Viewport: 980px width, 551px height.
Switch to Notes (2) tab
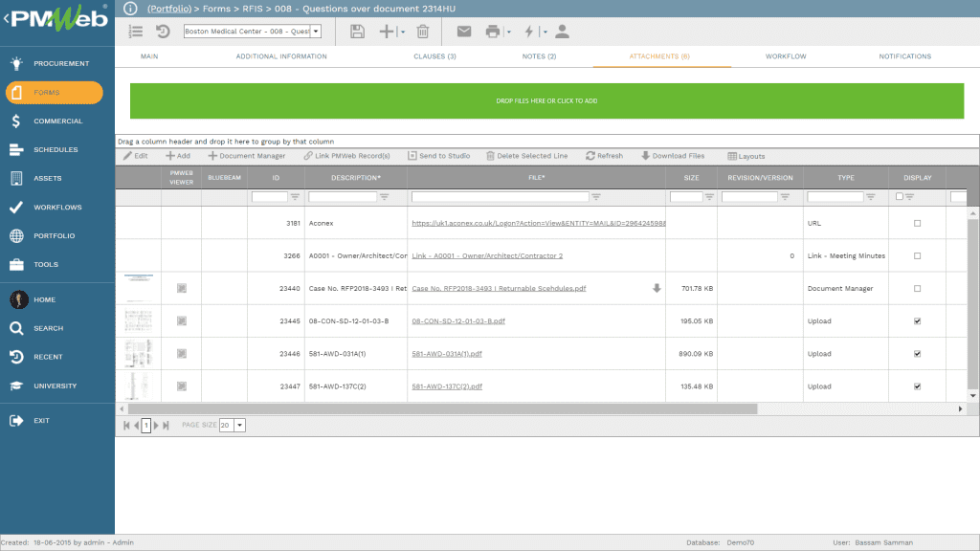point(539,56)
